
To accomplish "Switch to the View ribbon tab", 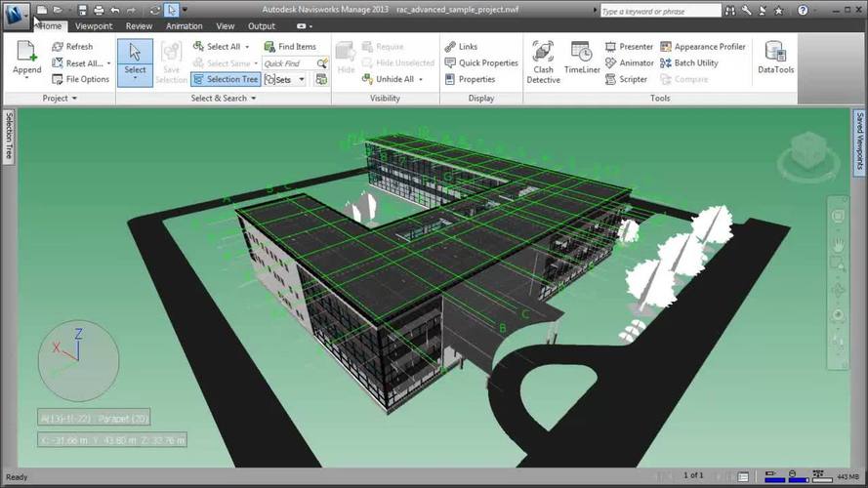I will pos(225,26).
